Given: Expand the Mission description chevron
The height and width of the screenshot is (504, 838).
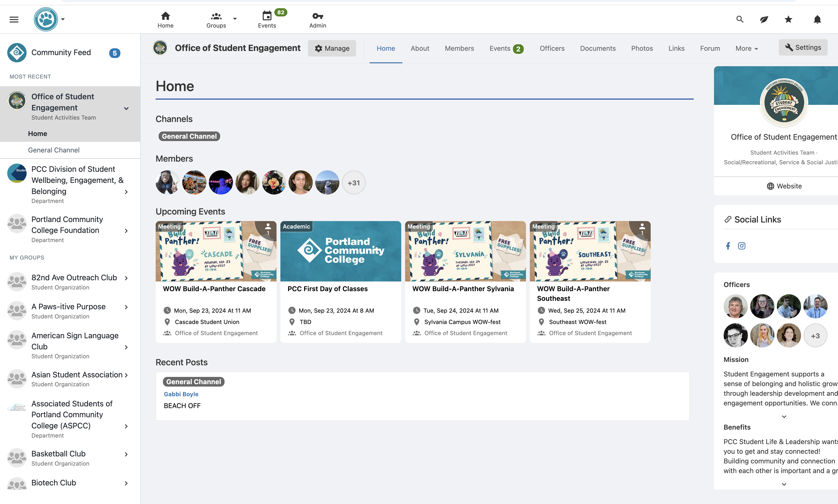Looking at the screenshot, I should 784,416.
